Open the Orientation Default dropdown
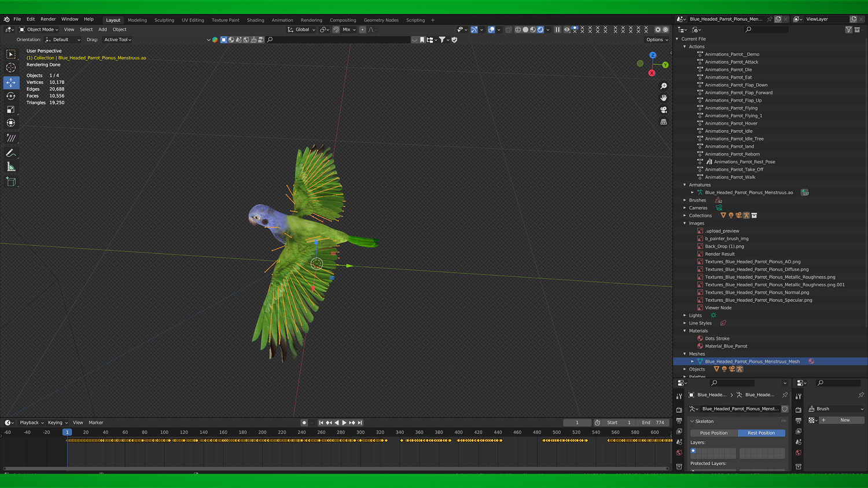The image size is (868, 488). coord(63,40)
